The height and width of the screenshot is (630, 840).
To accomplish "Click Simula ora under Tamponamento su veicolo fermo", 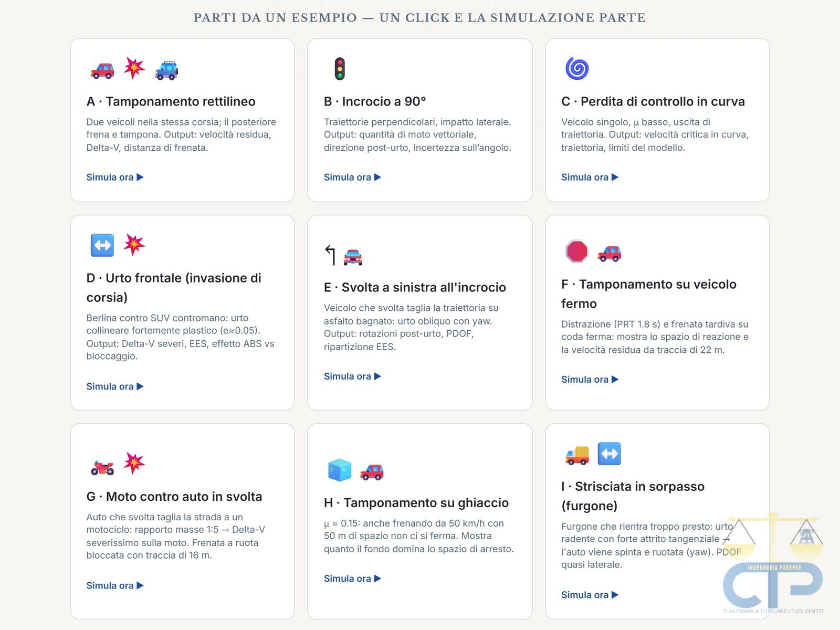I will pyautogui.click(x=590, y=380).
